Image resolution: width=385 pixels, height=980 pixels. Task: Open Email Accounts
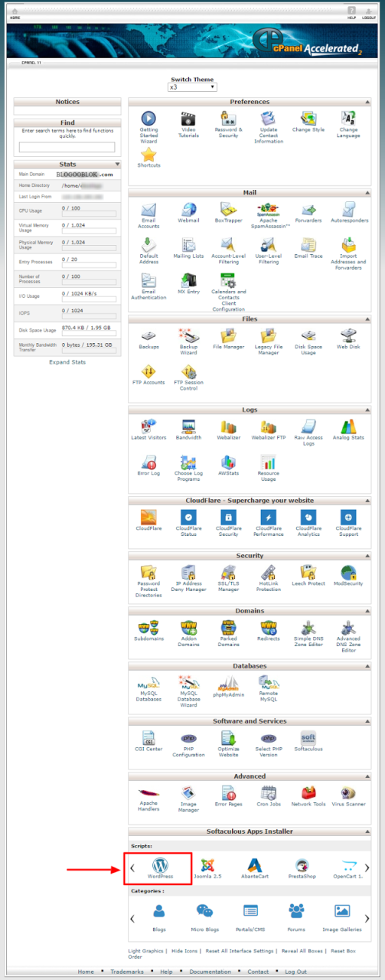tap(148, 210)
